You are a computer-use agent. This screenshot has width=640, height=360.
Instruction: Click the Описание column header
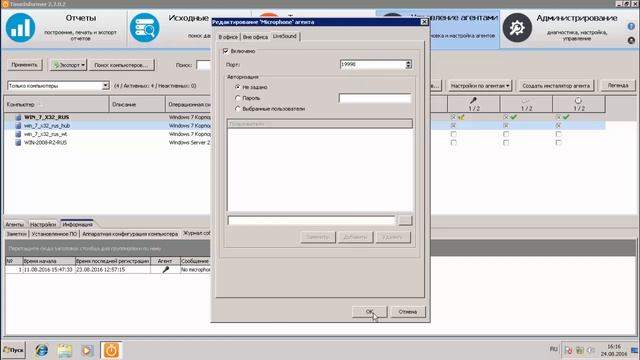click(x=137, y=104)
